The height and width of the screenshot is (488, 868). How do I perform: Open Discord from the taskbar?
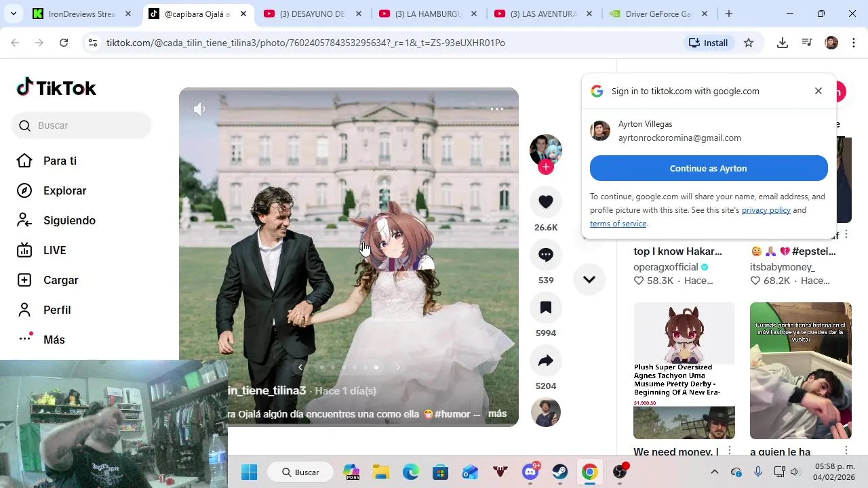coord(530,472)
